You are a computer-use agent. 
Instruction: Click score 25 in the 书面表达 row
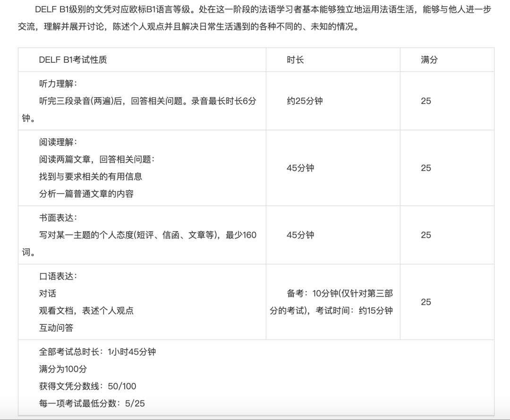click(x=426, y=235)
